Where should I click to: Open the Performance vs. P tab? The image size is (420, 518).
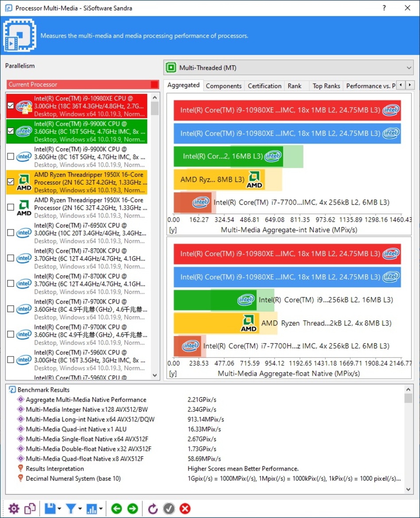tap(370, 86)
